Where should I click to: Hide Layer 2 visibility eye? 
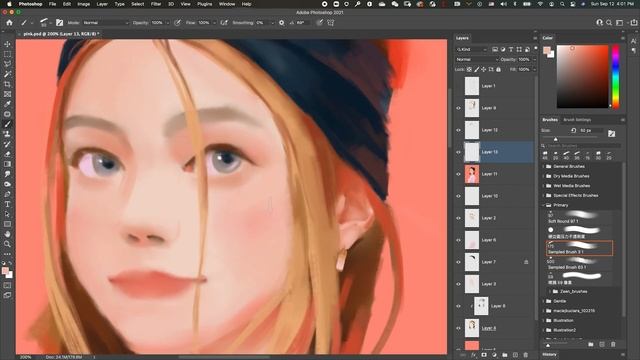tap(458, 218)
